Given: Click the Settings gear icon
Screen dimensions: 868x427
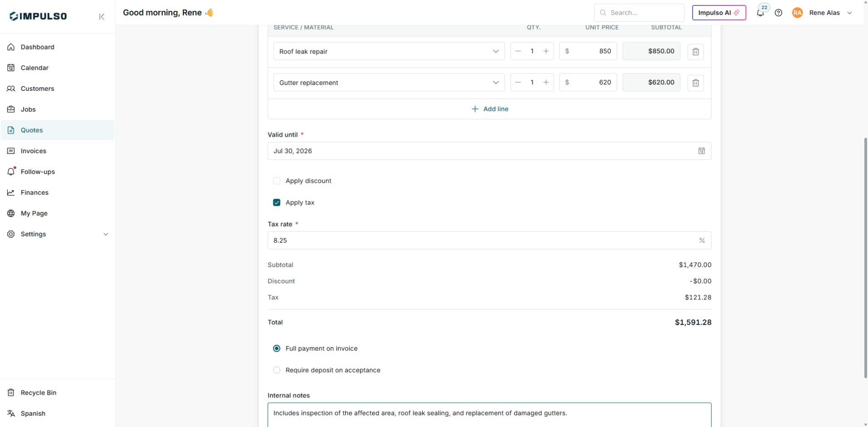Looking at the screenshot, I should [x=11, y=234].
